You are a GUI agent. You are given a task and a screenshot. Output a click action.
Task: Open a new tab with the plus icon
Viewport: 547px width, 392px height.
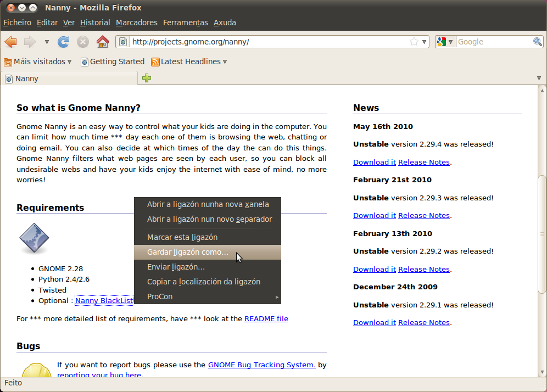(147, 78)
